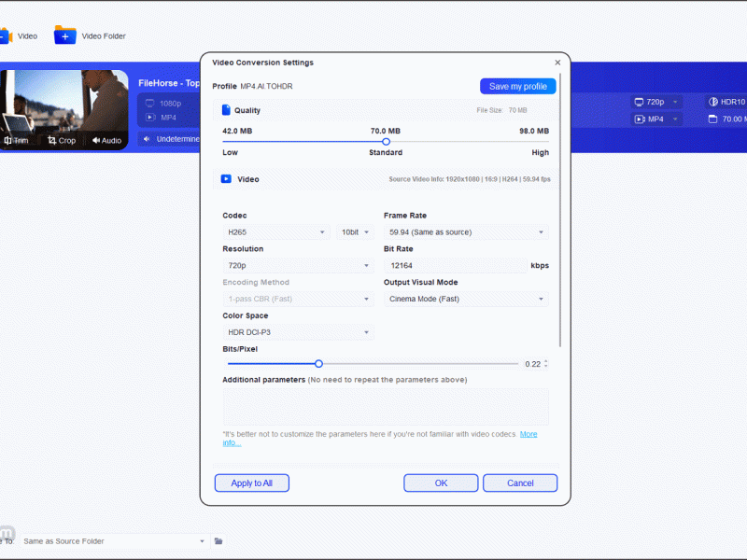Open the More info link
The image size is (747, 560).
[x=529, y=434]
